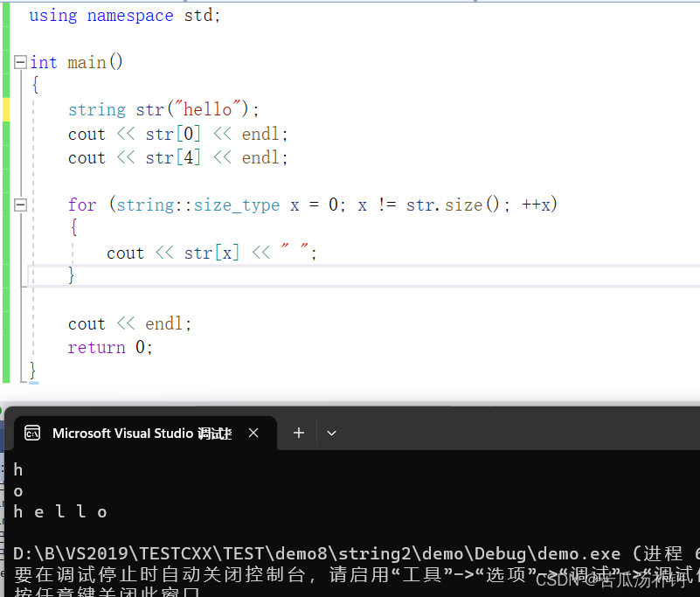Collapse the main() function body

(x=19, y=62)
